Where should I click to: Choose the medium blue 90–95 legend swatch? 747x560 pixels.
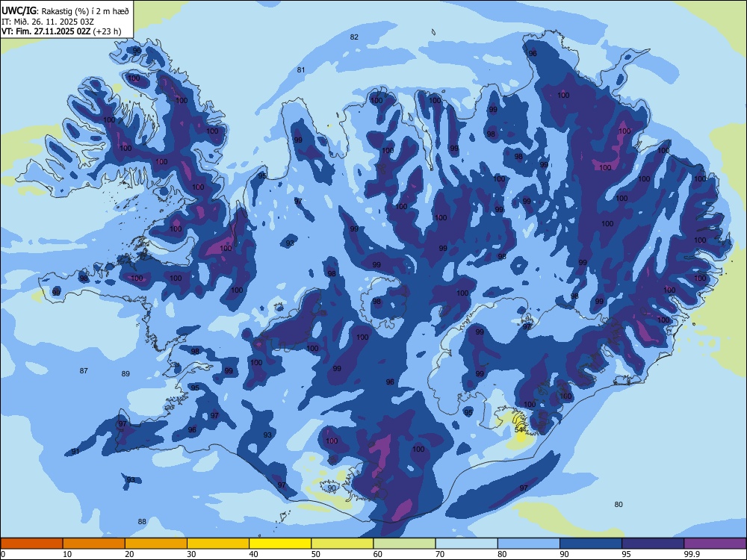591,544
